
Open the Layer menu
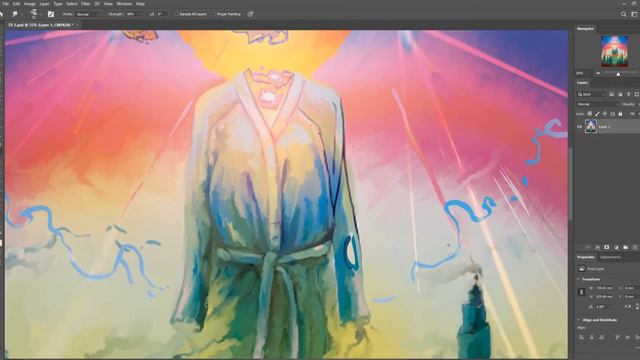click(44, 4)
